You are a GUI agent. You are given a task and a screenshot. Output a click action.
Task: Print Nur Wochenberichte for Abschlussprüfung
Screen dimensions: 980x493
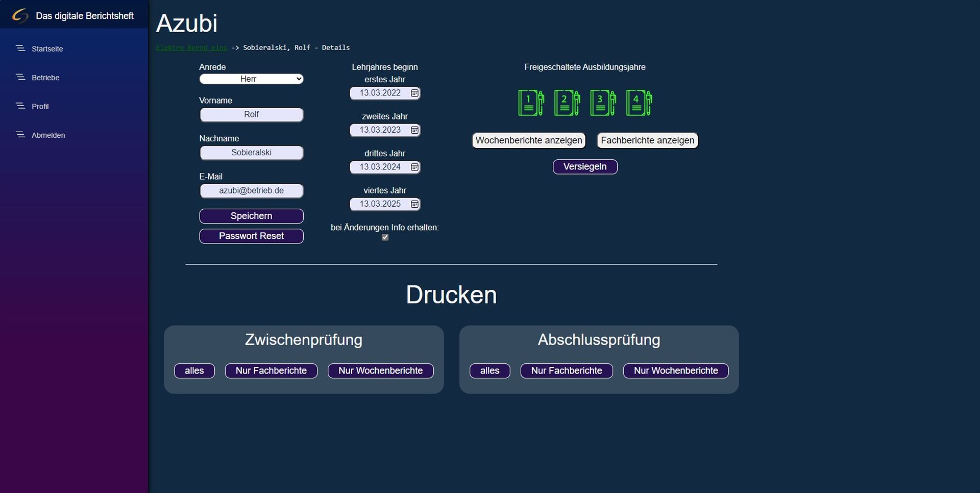pos(676,371)
